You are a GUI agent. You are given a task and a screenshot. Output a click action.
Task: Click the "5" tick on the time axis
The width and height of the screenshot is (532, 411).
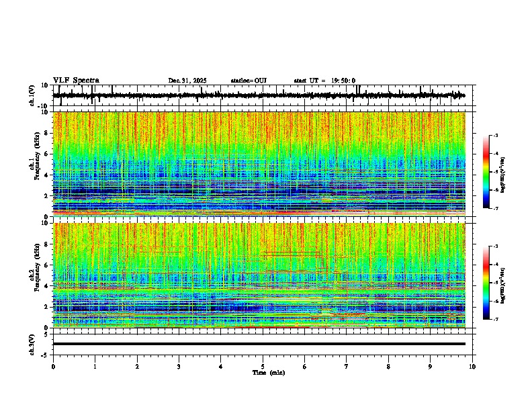(x=263, y=367)
